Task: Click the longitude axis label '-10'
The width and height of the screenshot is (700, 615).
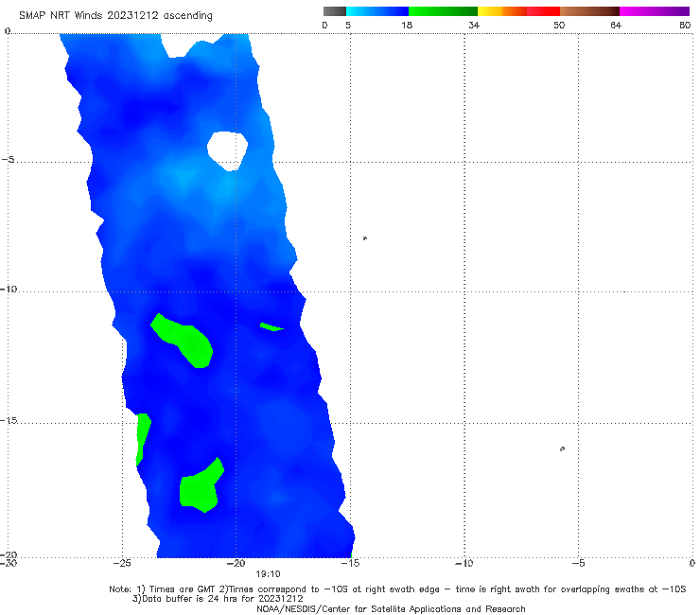Action: pos(464,563)
